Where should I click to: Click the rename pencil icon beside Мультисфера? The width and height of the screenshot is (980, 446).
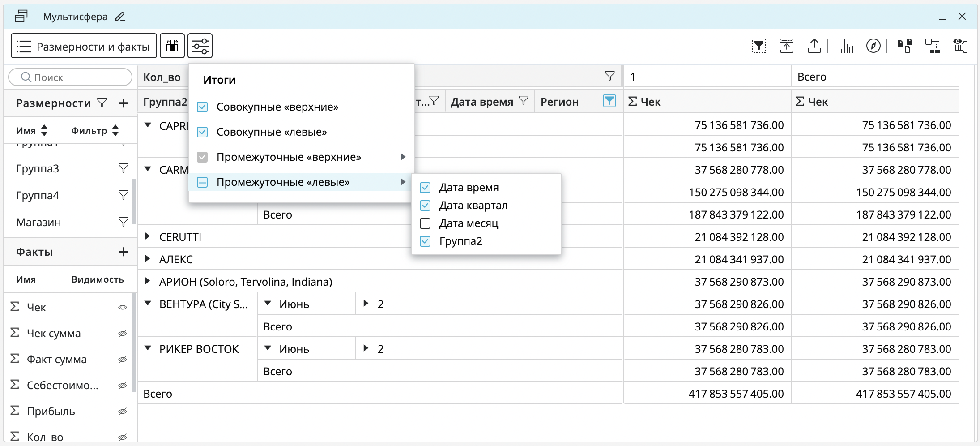tap(120, 17)
